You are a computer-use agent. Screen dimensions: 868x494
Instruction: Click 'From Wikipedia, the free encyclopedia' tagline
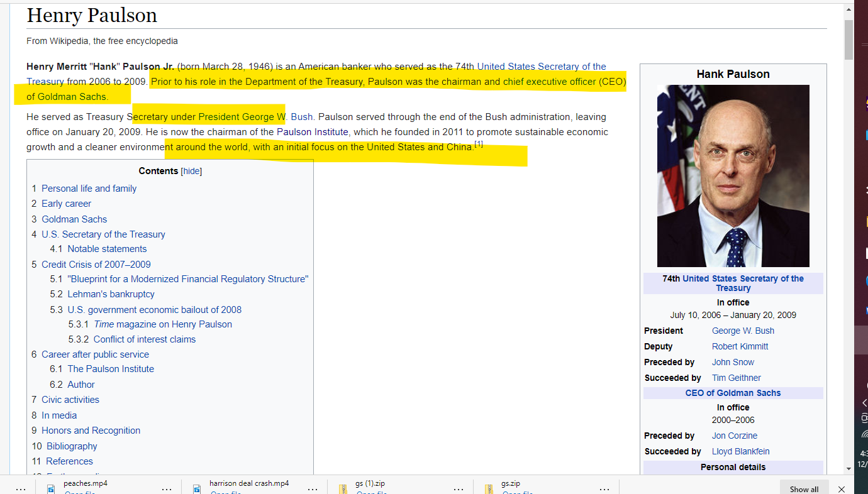[x=102, y=41]
